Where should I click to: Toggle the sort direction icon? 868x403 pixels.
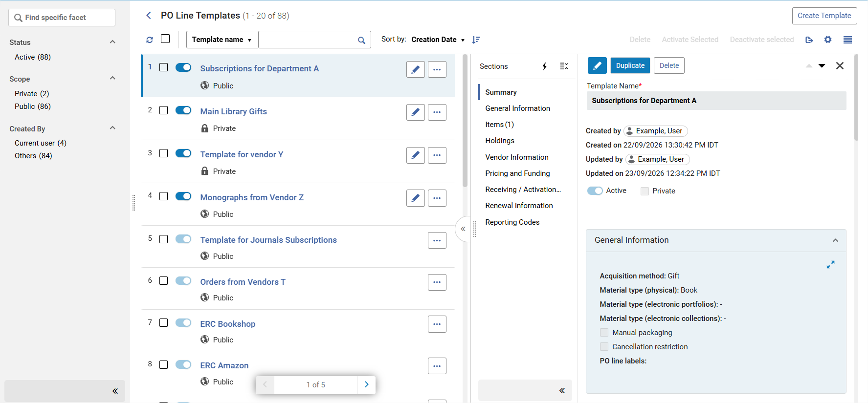click(476, 40)
